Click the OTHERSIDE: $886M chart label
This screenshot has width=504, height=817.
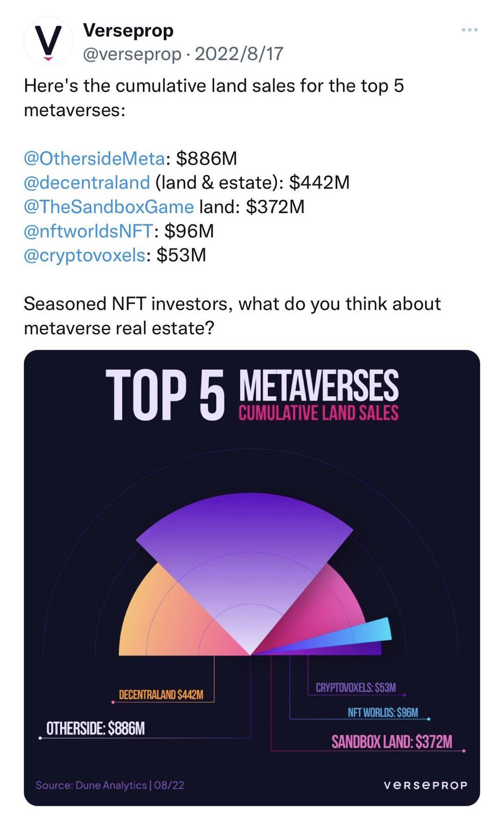click(96, 726)
